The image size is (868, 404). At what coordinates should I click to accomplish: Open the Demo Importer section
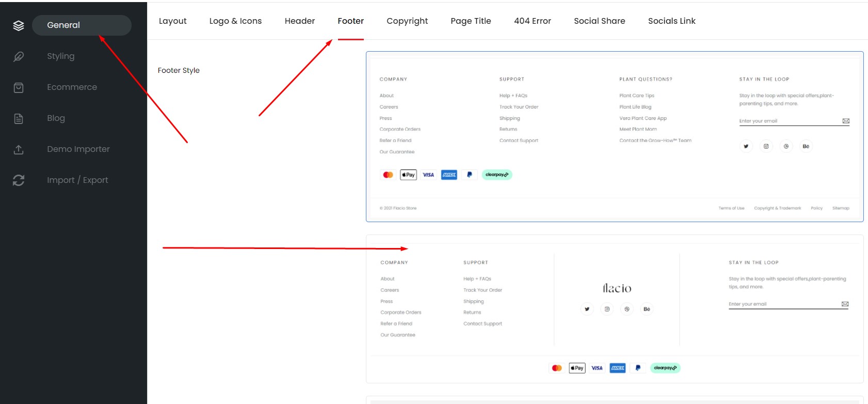click(78, 149)
